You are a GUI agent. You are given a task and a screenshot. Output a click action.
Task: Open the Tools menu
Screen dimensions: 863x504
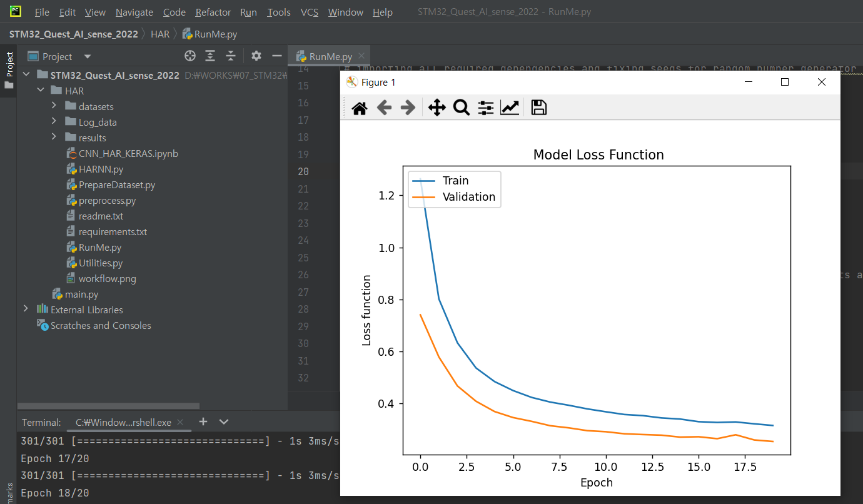tap(278, 12)
